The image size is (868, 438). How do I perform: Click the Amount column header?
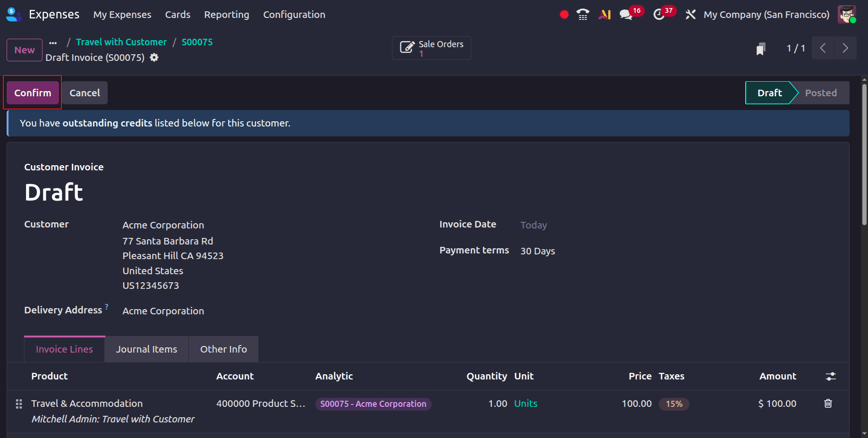pos(778,376)
